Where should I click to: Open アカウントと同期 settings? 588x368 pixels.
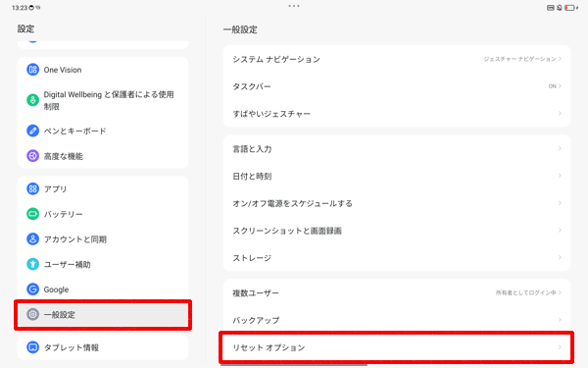point(103,239)
